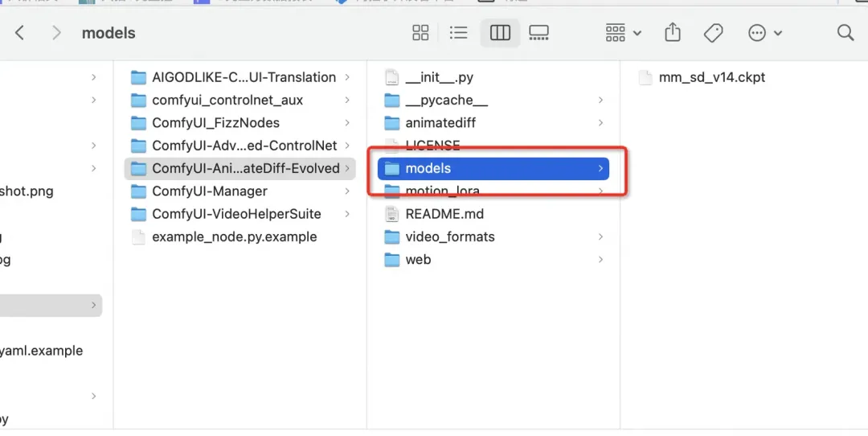
Task: Open the Tags editor icon
Action: [714, 33]
